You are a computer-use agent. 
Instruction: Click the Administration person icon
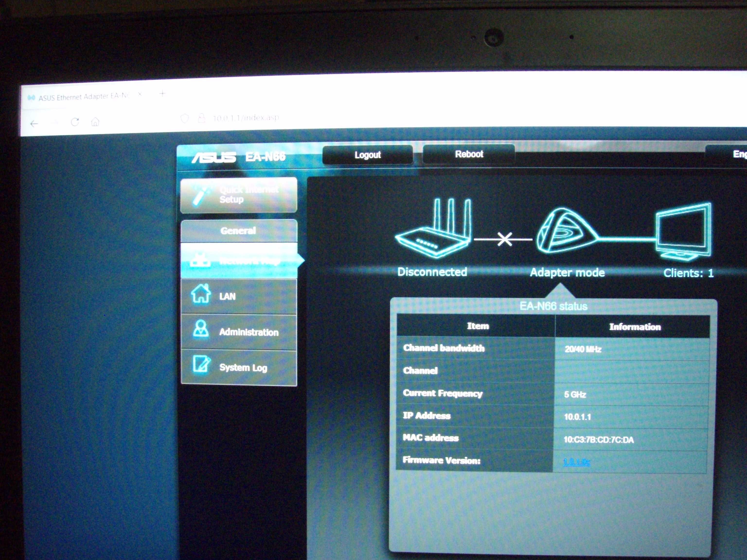click(201, 328)
